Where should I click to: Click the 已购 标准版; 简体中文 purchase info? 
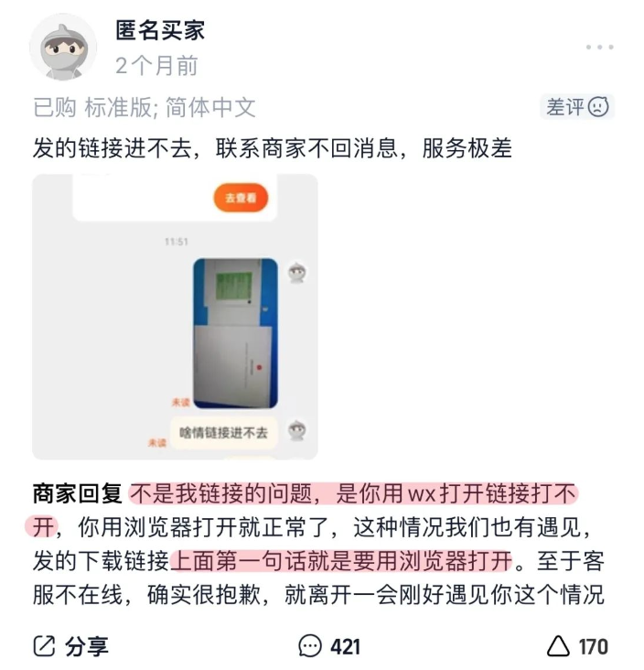coord(145,107)
